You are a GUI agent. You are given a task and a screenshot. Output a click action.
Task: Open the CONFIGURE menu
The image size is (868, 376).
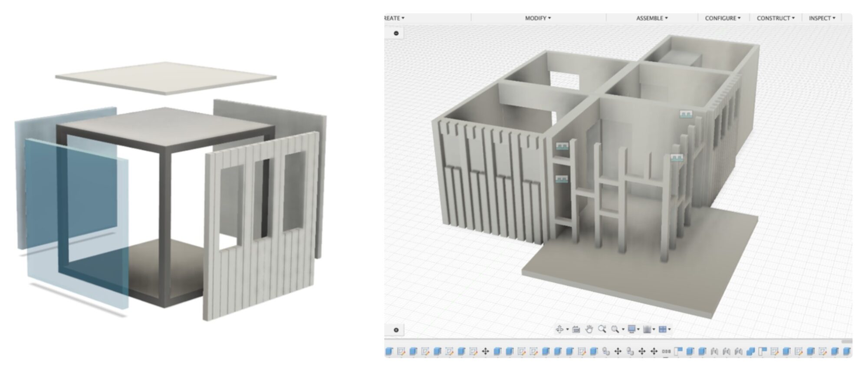coord(723,18)
